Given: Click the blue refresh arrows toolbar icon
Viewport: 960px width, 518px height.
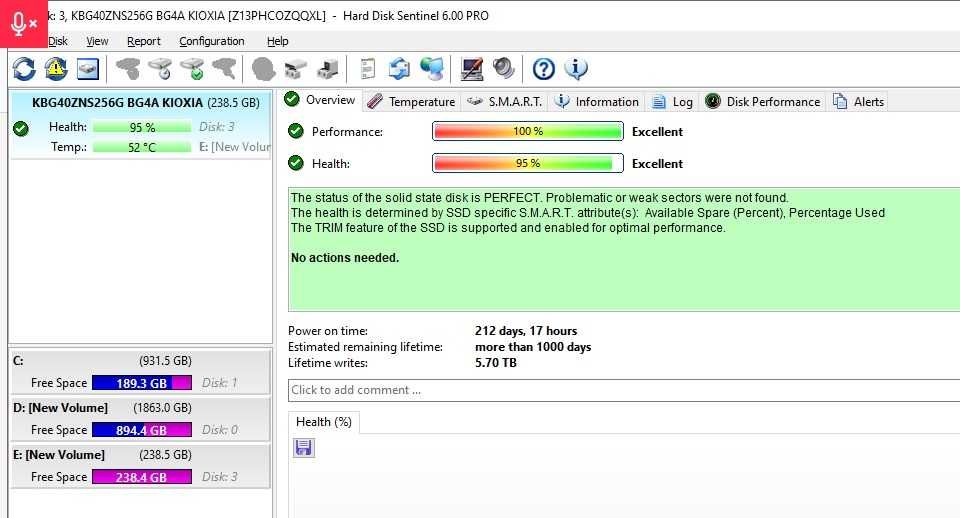Looking at the screenshot, I should click(24, 69).
